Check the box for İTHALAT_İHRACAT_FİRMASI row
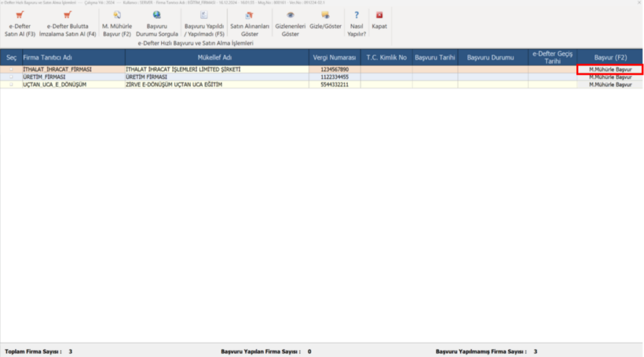The width and height of the screenshot is (644, 357). [x=11, y=69]
